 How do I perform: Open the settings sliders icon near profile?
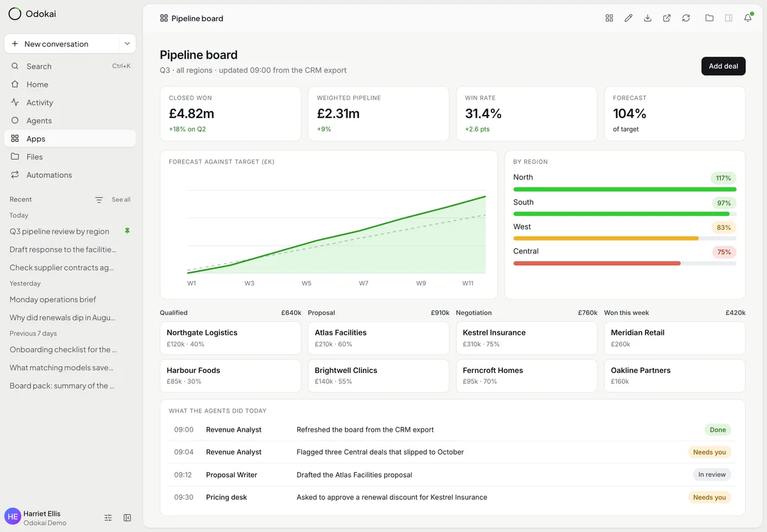point(108,518)
